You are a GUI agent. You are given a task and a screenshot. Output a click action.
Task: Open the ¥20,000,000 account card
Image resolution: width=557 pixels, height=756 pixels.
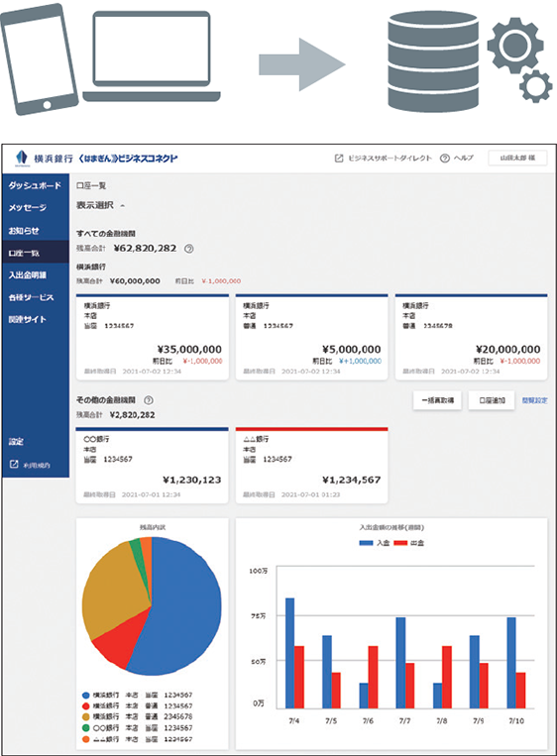tap(471, 338)
